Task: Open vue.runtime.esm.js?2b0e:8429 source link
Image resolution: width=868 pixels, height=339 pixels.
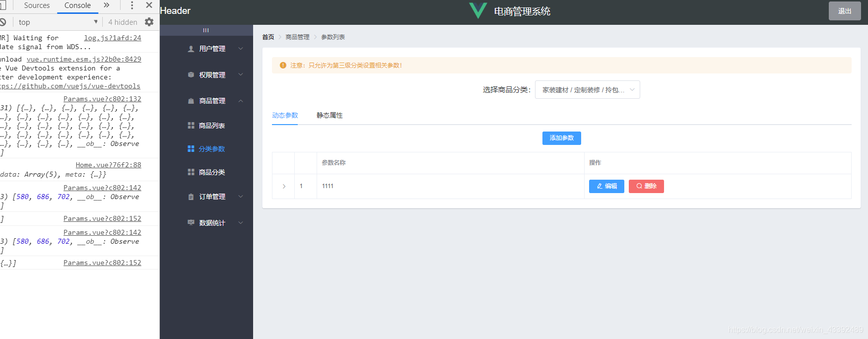Action: click(84, 59)
